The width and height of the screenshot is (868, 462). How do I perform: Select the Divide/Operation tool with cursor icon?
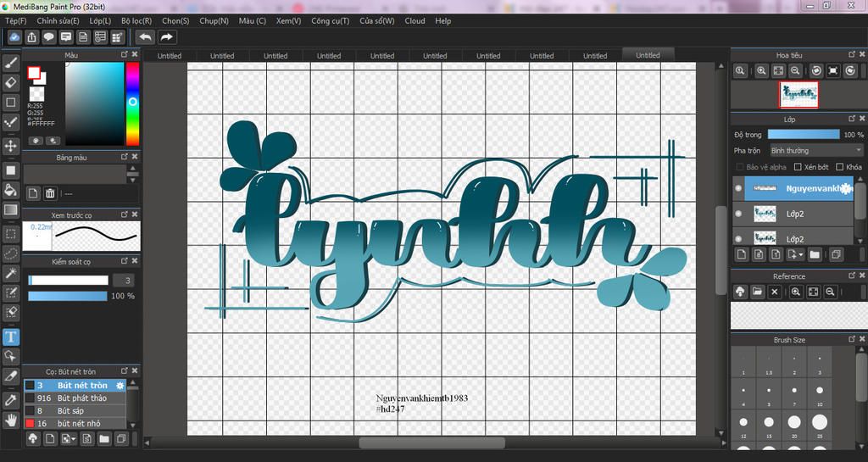point(10,356)
